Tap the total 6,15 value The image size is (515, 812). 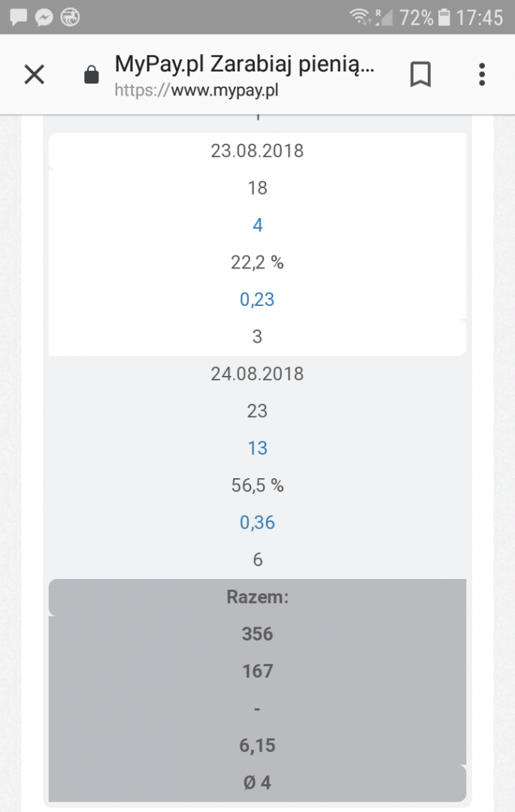(257, 746)
